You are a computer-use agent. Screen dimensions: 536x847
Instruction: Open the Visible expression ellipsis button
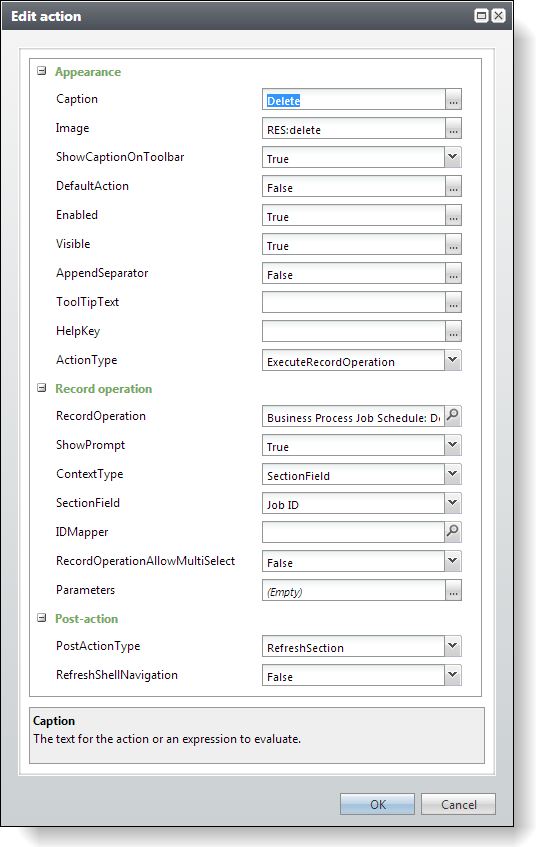click(453, 244)
